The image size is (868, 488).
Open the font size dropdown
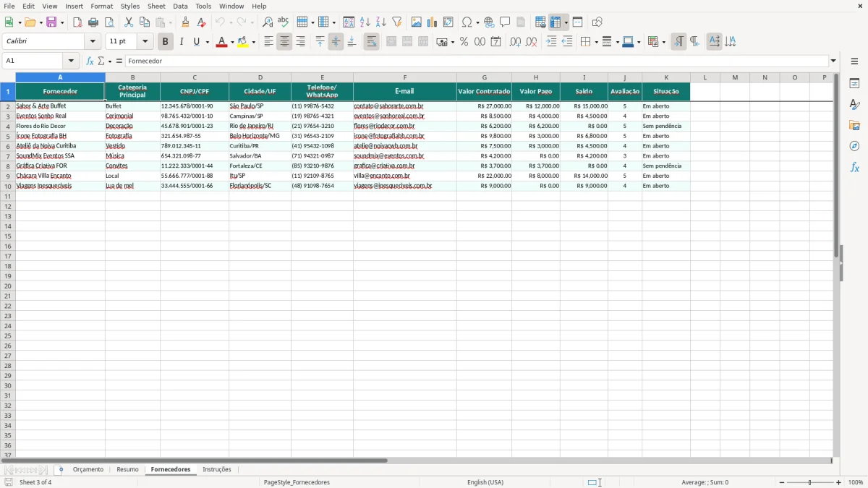point(145,42)
